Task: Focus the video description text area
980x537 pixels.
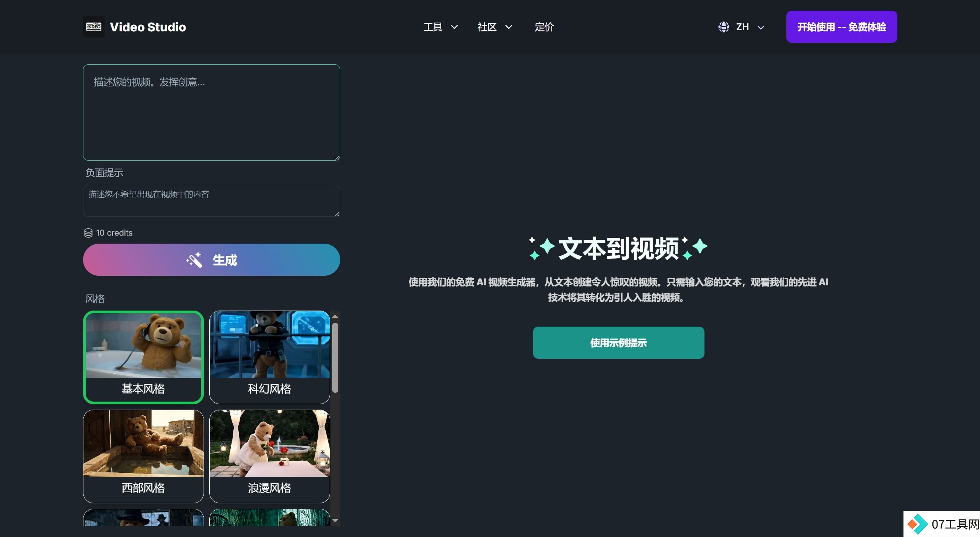Action: [212, 112]
